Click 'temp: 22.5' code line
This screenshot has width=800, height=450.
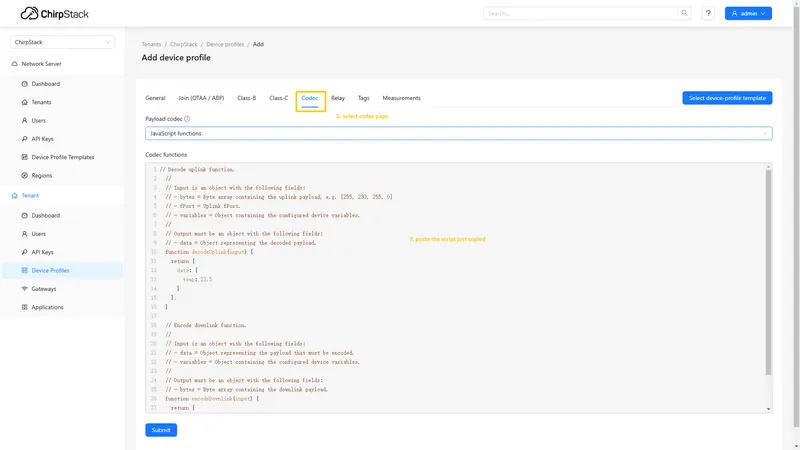[x=197, y=280]
